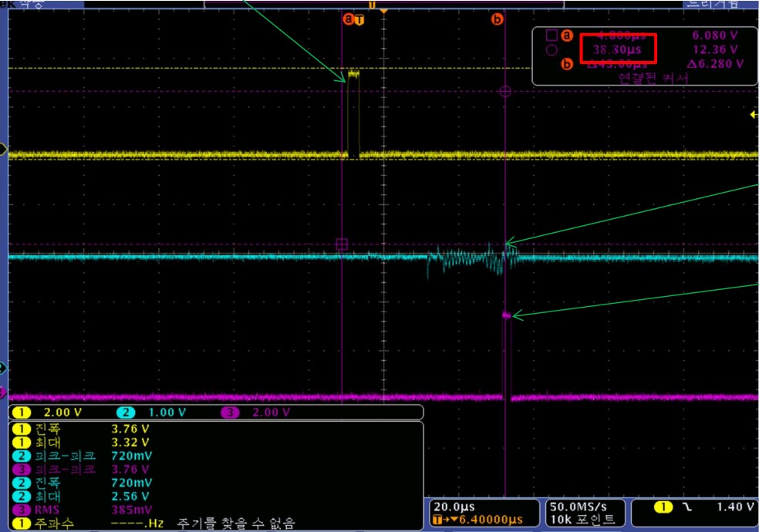The image size is (759, 532).
Task: Click the 10k 포인트 record length readout
Action: tap(583, 520)
